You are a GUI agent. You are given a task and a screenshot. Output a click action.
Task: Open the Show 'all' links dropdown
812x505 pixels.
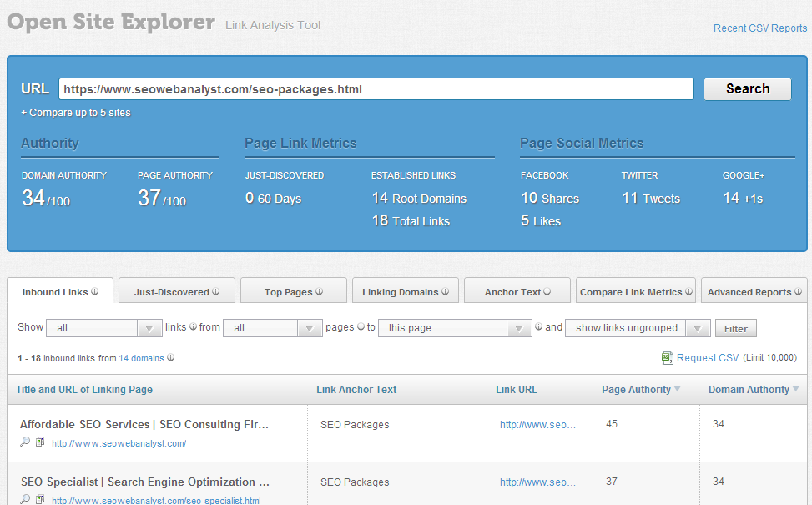tap(104, 328)
